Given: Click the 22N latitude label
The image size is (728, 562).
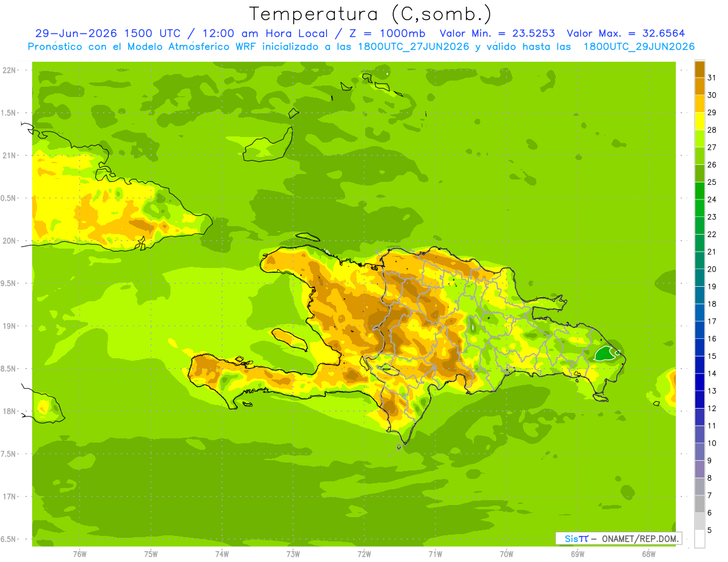Looking at the screenshot, I should (10, 70).
